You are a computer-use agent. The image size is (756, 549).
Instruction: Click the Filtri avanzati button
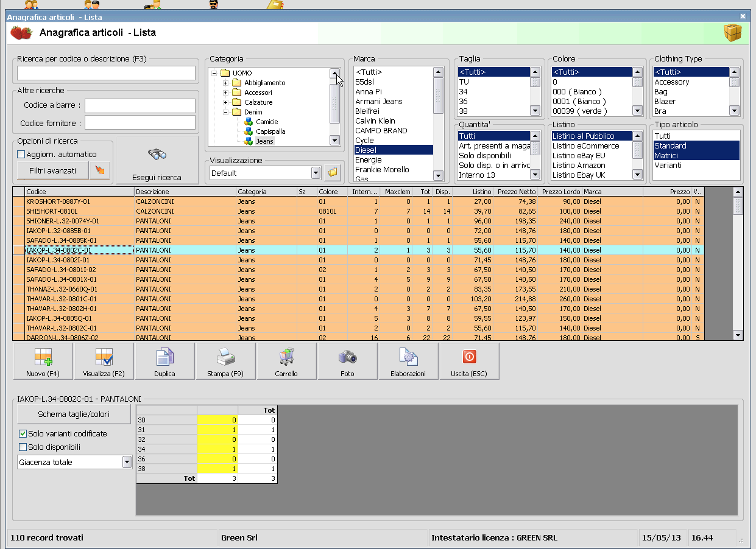[52, 171]
